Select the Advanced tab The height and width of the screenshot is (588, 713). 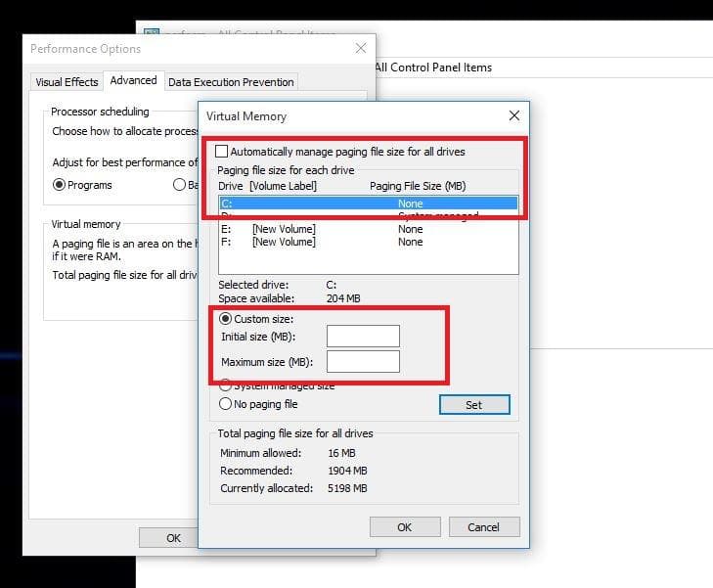click(133, 81)
